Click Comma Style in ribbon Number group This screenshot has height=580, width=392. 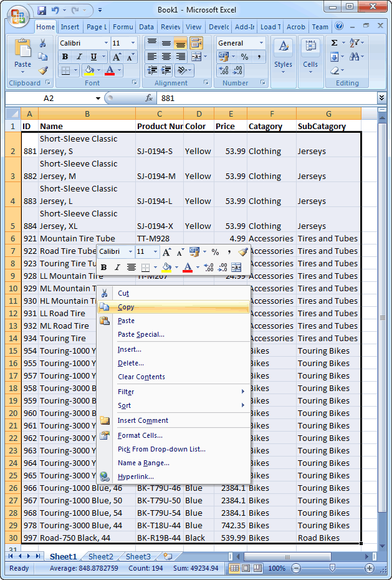tap(259, 57)
